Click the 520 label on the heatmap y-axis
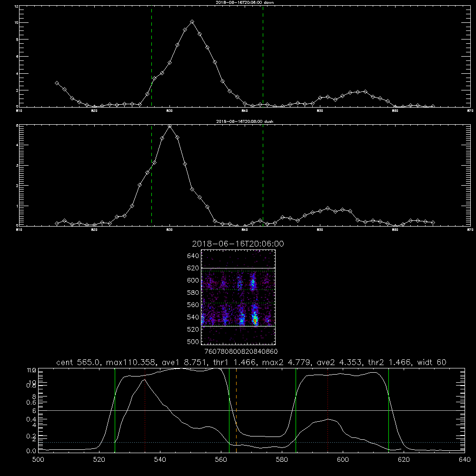The width and height of the screenshot is (476, 476). click(x=193, y=329)
